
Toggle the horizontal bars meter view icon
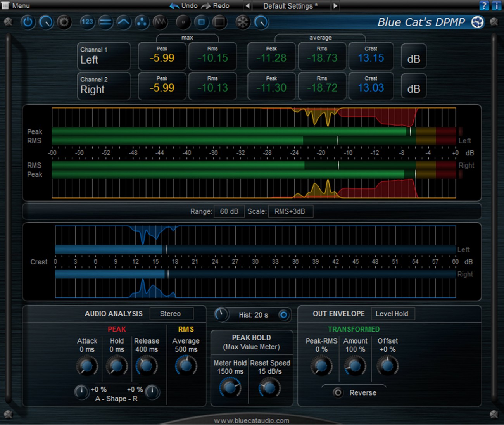105,22
